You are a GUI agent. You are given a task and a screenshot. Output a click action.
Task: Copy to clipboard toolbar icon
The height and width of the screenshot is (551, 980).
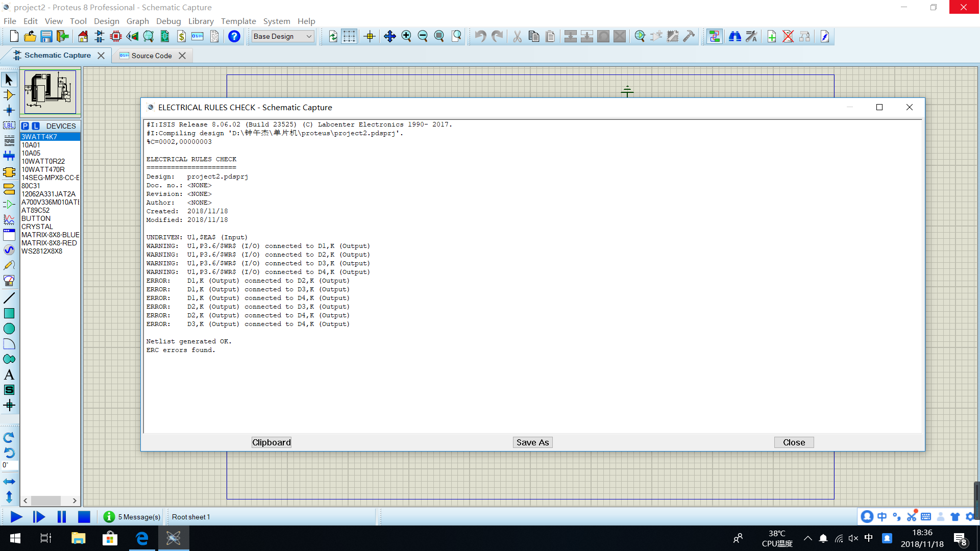click(534, 36)
